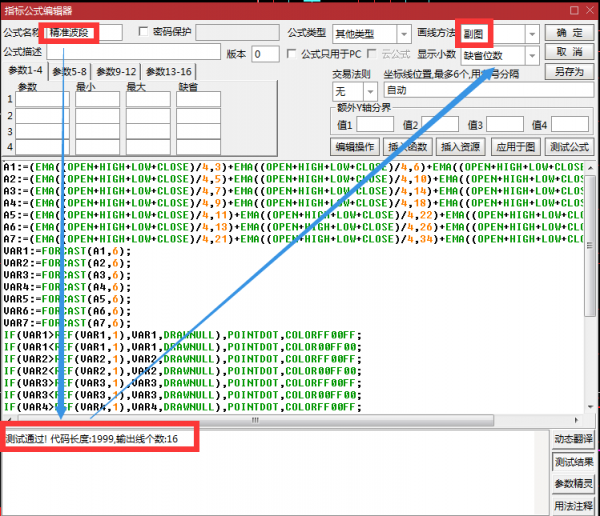600x516 pixels.
Task: Click the code scrollbar right arrow
Action: click(x=593, y=420)
